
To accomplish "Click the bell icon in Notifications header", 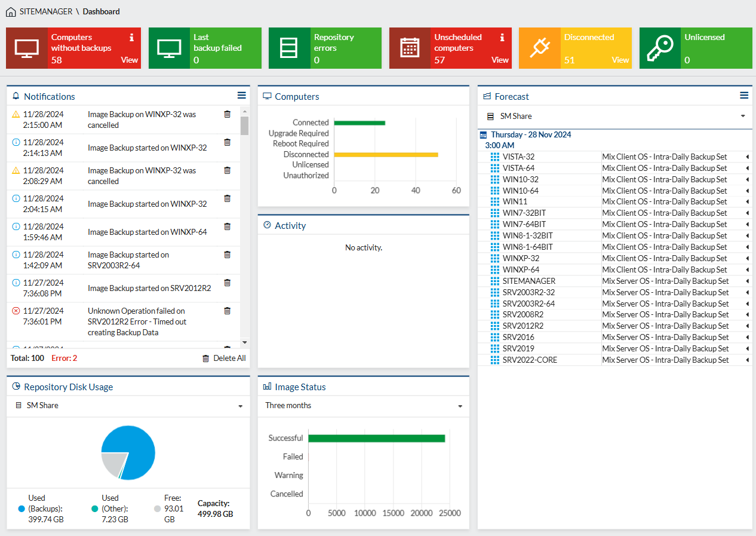I will [14, 96].
